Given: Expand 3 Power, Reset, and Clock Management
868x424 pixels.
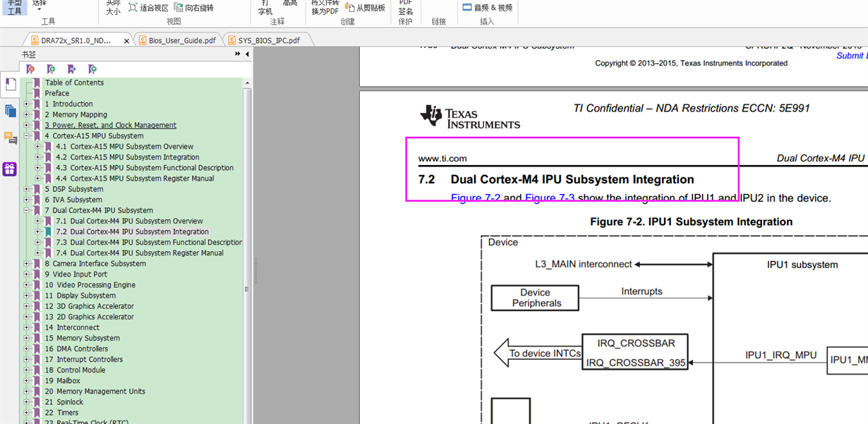Looking at the screenshot, I should pos(27,125).
